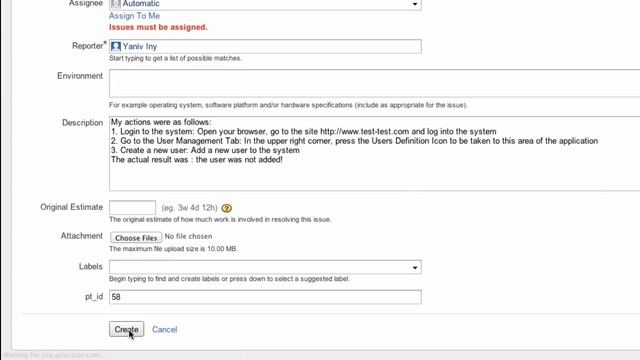Viewport: 640px width, 360px height.
Task: Click 'The maximum file upload size' note
Action: [173, 249]
